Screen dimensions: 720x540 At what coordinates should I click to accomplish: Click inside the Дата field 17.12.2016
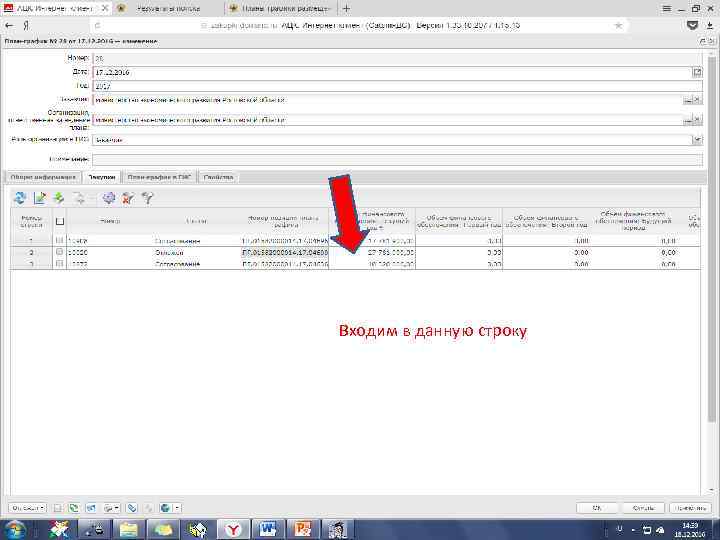click(392, 72)
